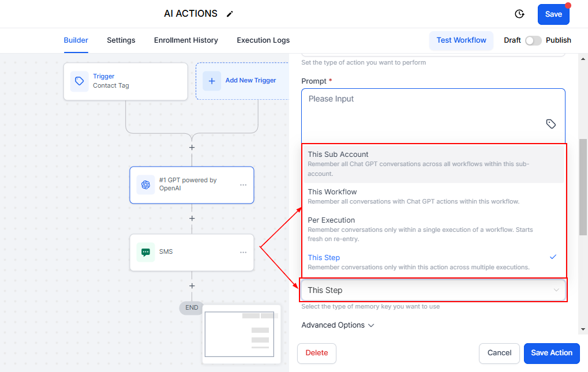The width and height of the screenshot is (588, 372).
Task: Add a step after SMS using plus
Action: point(192,286)
